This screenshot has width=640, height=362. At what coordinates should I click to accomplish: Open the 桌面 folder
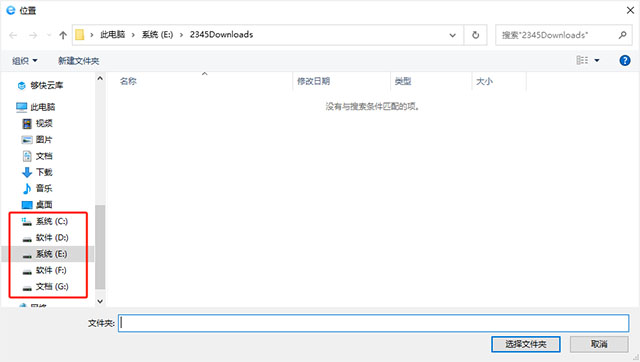38,204
